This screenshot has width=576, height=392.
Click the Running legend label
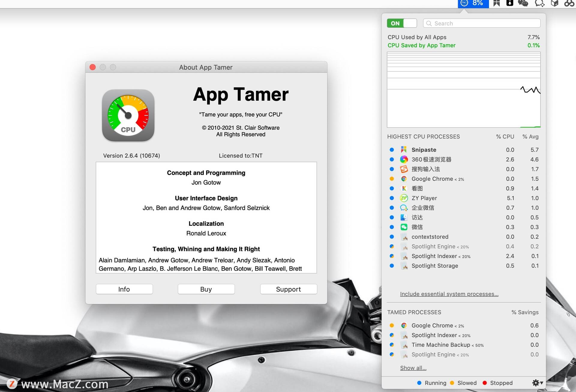point(435,383)
